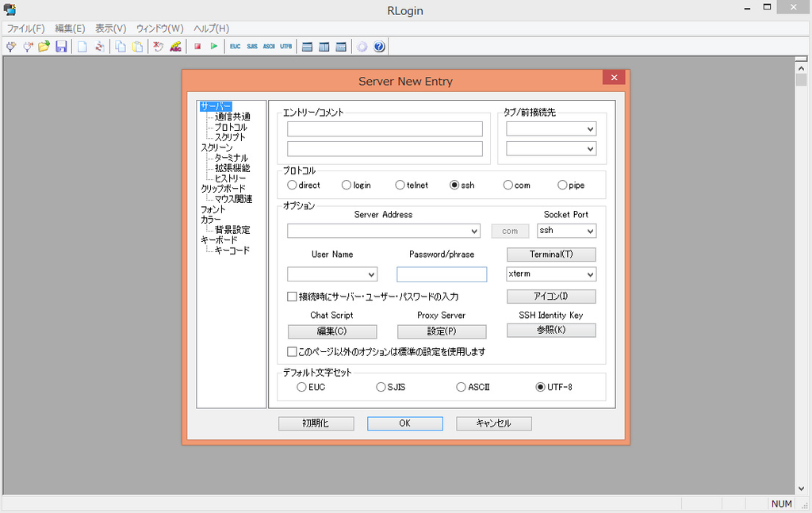Open the User Name dropdown
This screenshot has width=812, height=513.
point(371,274)
